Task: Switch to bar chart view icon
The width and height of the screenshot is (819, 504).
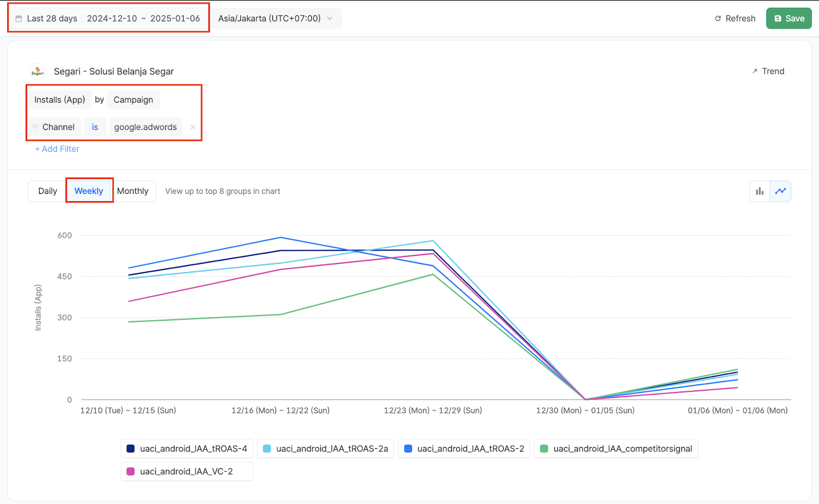Action: (760, 191)
